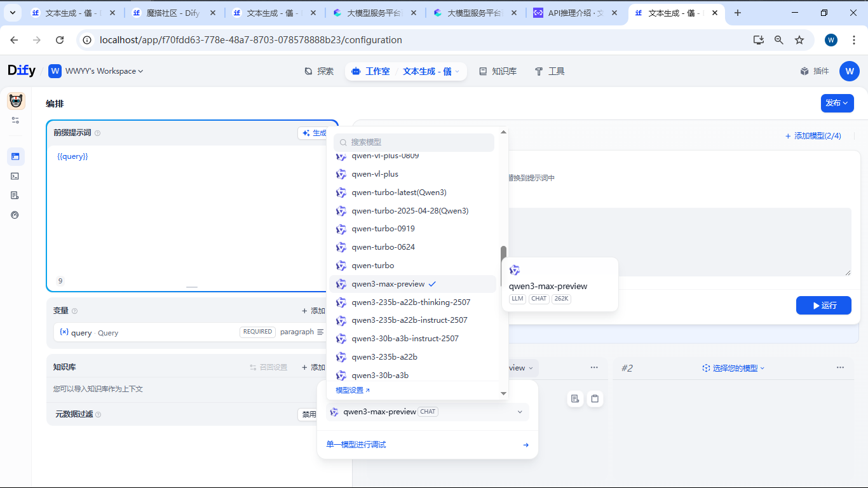Image resolution: width=868 pixels, height=488 pixels.
Task: Go to the 探索 Explore section
Action: (319, 71)
